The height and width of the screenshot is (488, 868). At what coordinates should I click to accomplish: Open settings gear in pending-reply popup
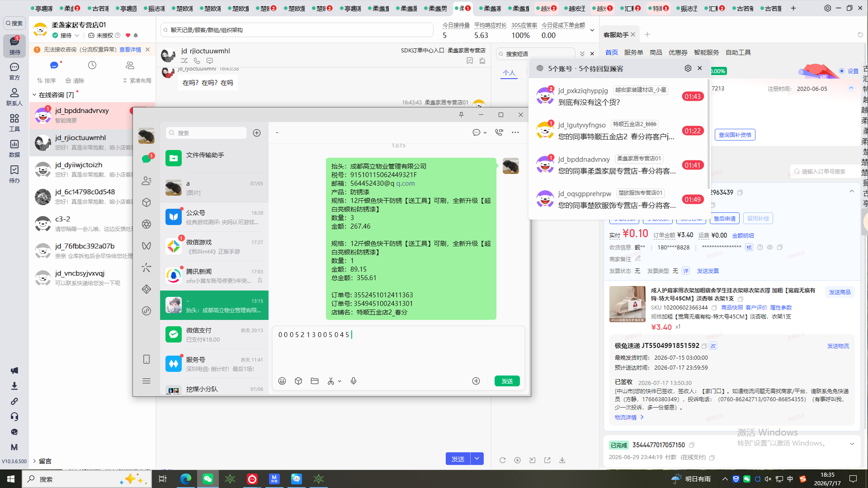(688, 68)
